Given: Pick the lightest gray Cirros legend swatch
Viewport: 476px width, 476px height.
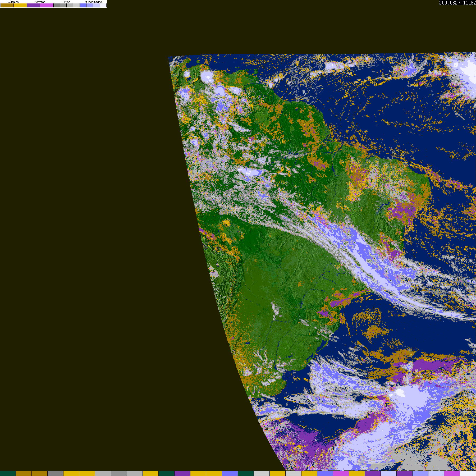Looking at the screenshot, I should pos(76,5).
